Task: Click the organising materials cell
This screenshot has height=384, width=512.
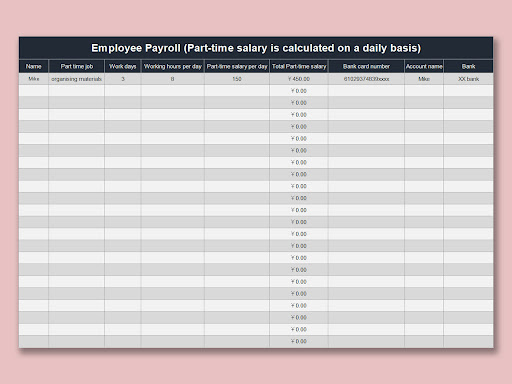Action: (77, 79)
